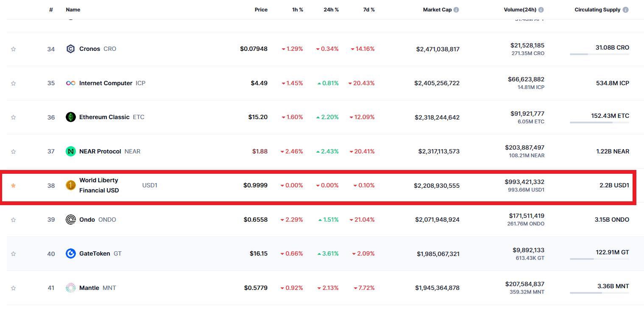Select Mantle market cap $1,945,364,878

click(438, 288)
